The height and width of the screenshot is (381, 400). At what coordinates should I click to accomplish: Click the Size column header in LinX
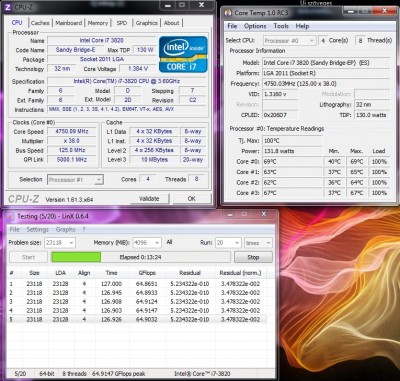point(34,273)
